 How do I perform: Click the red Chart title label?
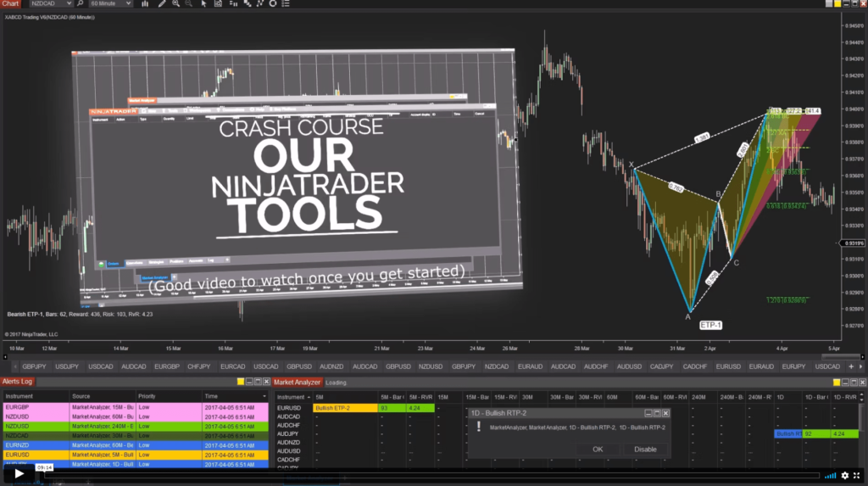tap(10, 3)
